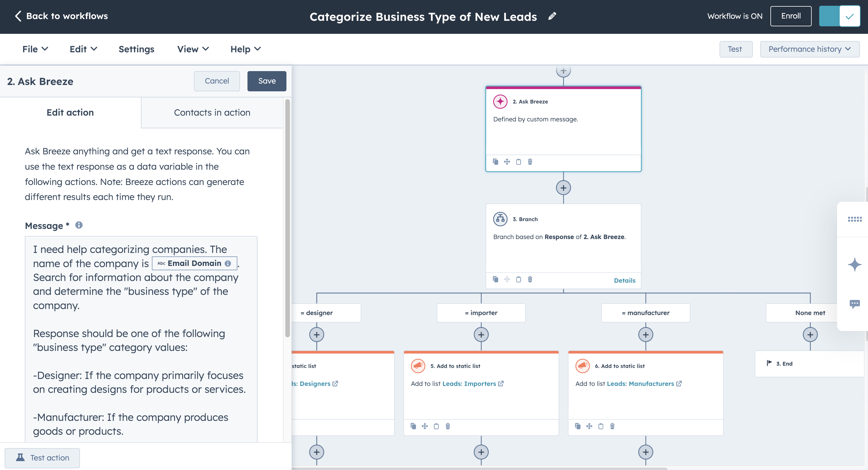Open the Breeze sparkle assistant in right sidebar
868x470 pixels.
(x=854, y=264)
